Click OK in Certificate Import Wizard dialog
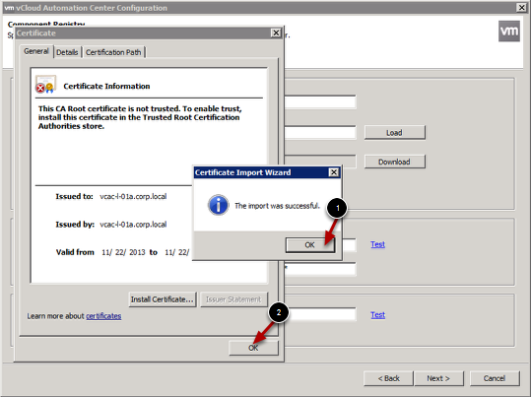The width and height of the screenshot is (532, 397). [310, 245]
